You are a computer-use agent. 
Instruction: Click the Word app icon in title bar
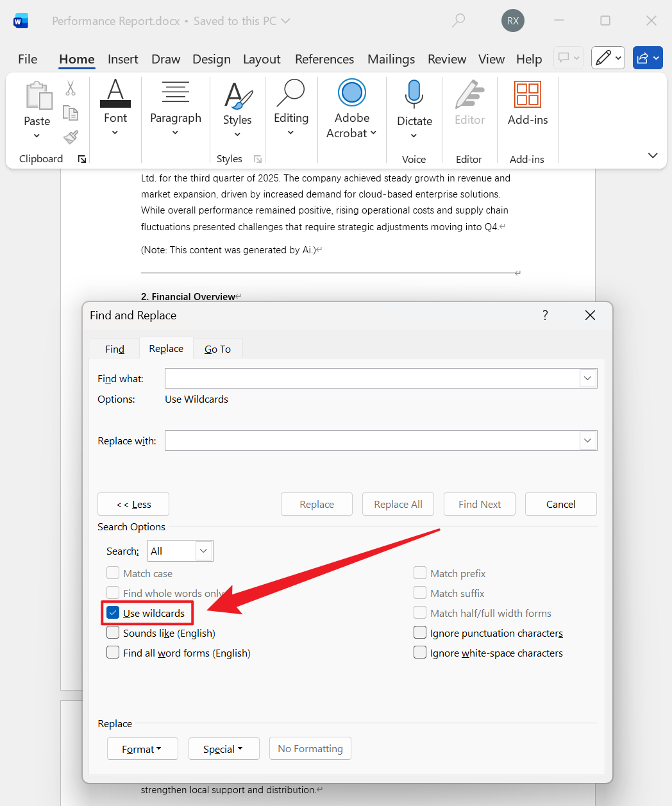[21, 21]
